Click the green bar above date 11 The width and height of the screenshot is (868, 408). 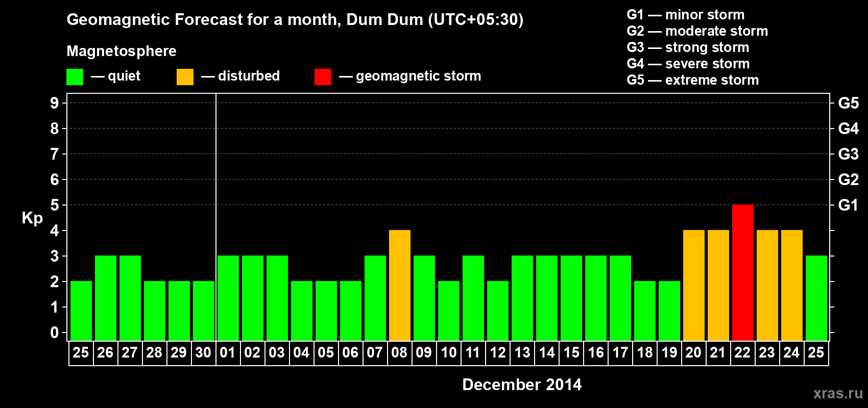[x=473, y=298]
